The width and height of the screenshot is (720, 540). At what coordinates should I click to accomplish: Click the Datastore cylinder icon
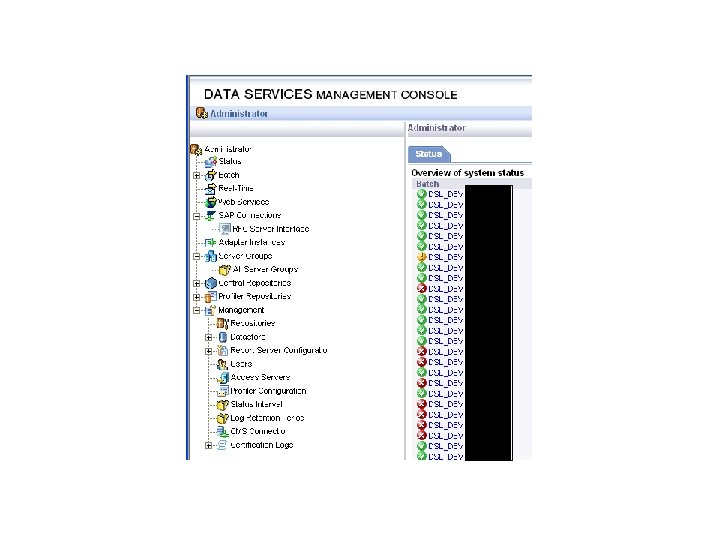[223, 337]
